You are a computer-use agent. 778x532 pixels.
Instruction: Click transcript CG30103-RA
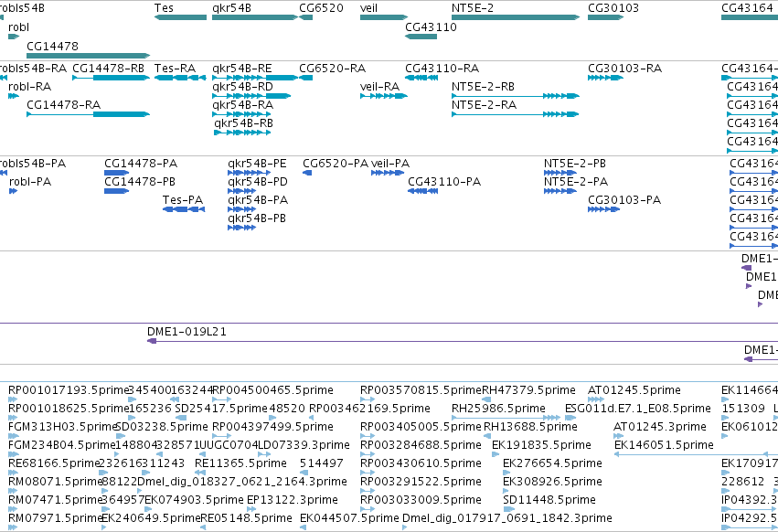tap(605, 78)
